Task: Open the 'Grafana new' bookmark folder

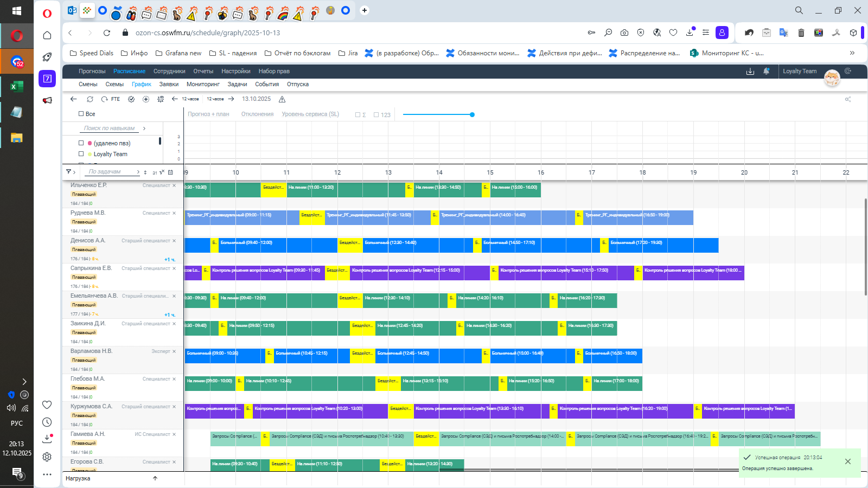Action: click(178, 53)
